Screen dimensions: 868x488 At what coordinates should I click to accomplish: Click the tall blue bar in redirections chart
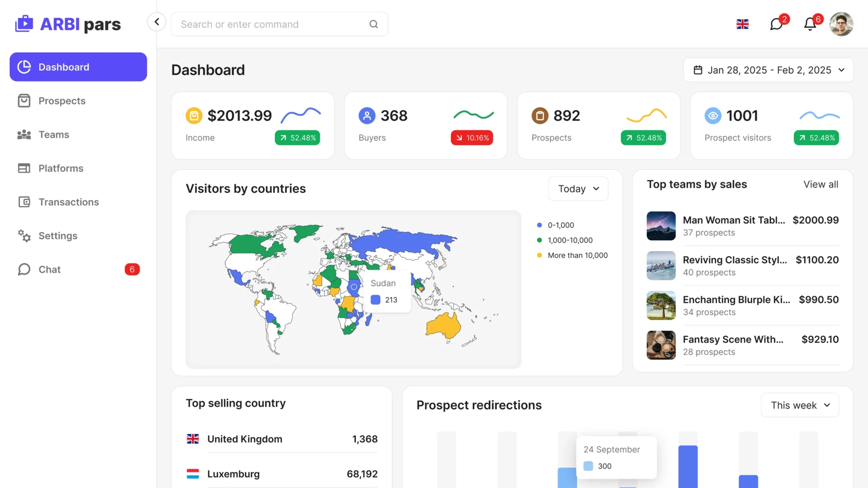688,467
